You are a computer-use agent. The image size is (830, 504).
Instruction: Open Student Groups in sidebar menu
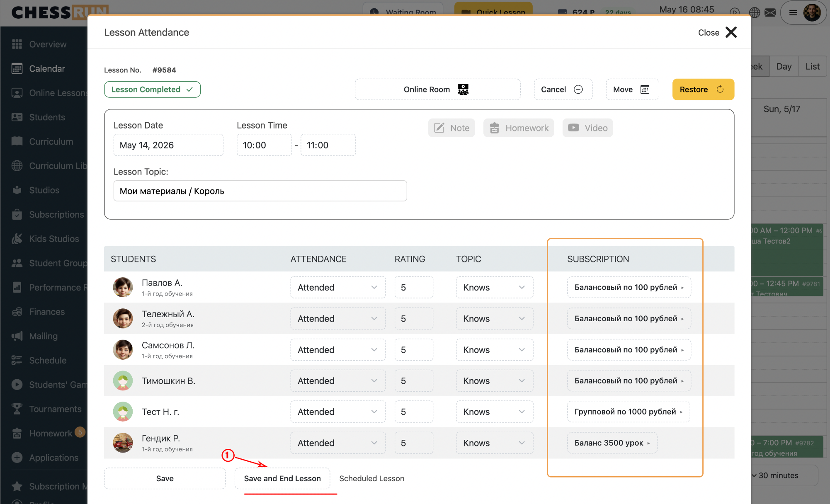coord(49,263)
